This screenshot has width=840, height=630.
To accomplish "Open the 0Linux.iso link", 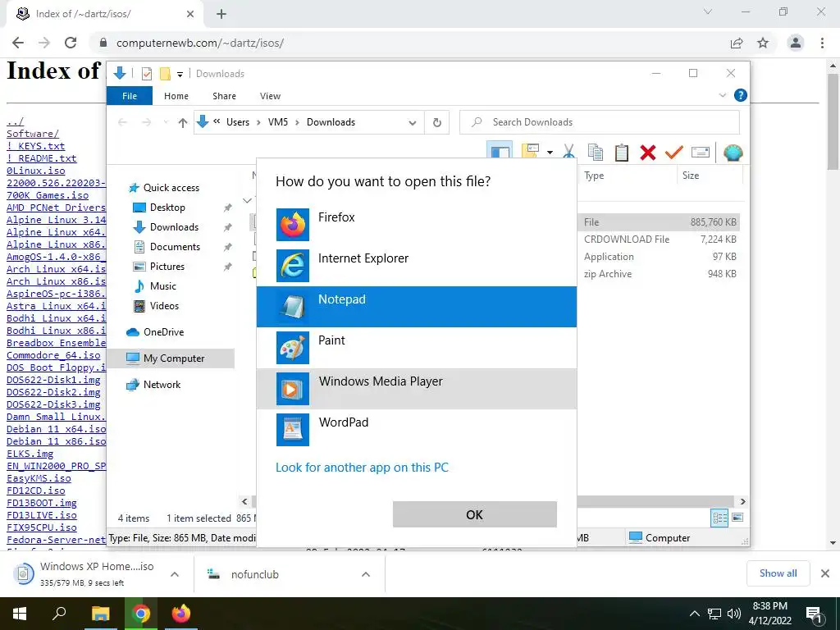I will (x=36, y=171).
